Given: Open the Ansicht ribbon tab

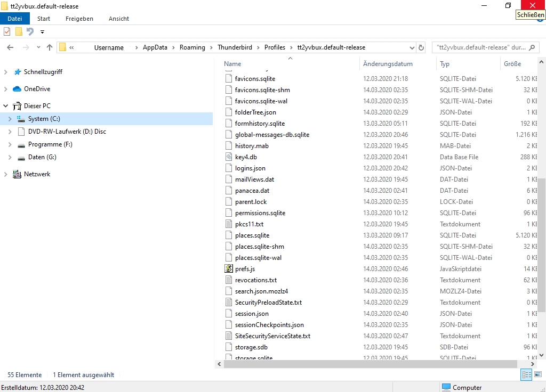Looking at the screenshot, I should pyautogui.click(x=118, y=19).
